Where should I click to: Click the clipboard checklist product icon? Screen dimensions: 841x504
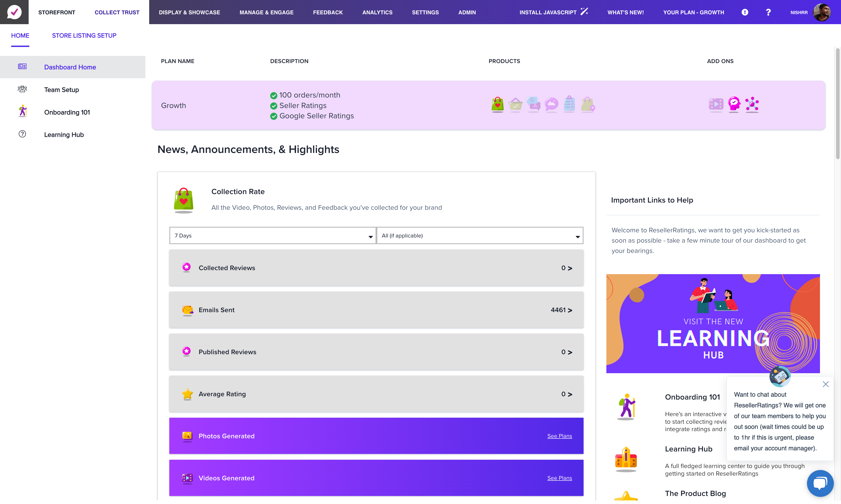click(x=569, y=104)
